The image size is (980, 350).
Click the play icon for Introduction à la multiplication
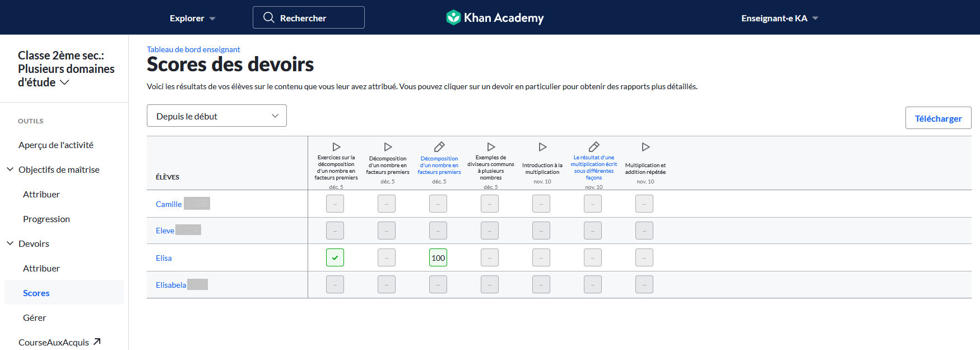coord(542,147)
